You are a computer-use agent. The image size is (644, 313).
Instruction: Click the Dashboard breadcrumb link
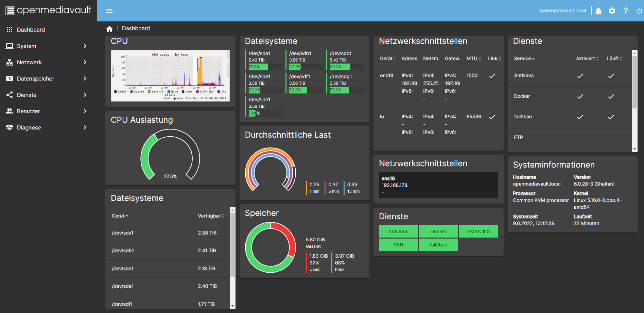[x=136, y=29]
